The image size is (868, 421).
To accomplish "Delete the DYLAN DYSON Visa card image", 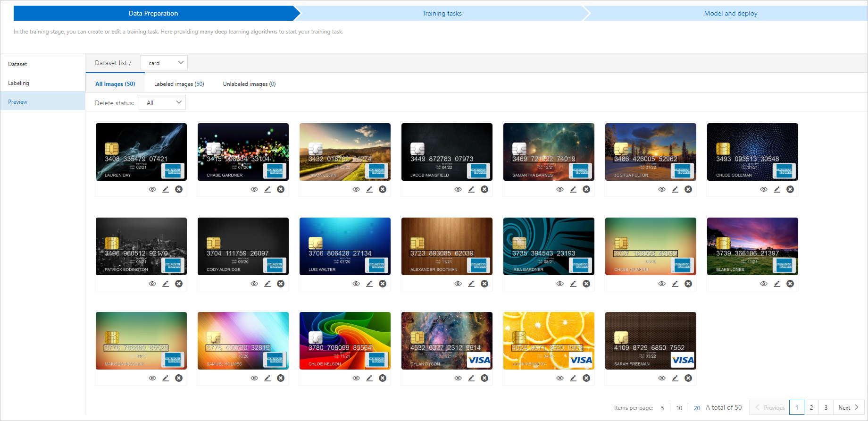I will [484, 378].
